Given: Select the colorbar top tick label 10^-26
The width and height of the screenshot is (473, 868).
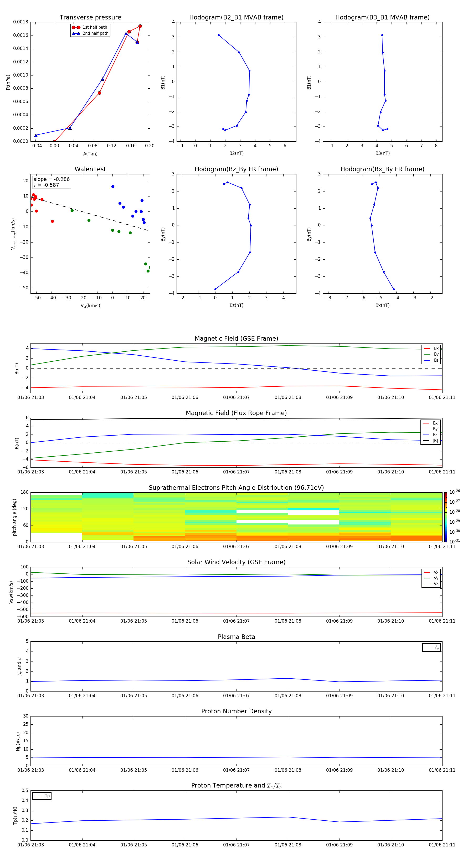Looking at the screenshot, I should [x=455, y=492].
